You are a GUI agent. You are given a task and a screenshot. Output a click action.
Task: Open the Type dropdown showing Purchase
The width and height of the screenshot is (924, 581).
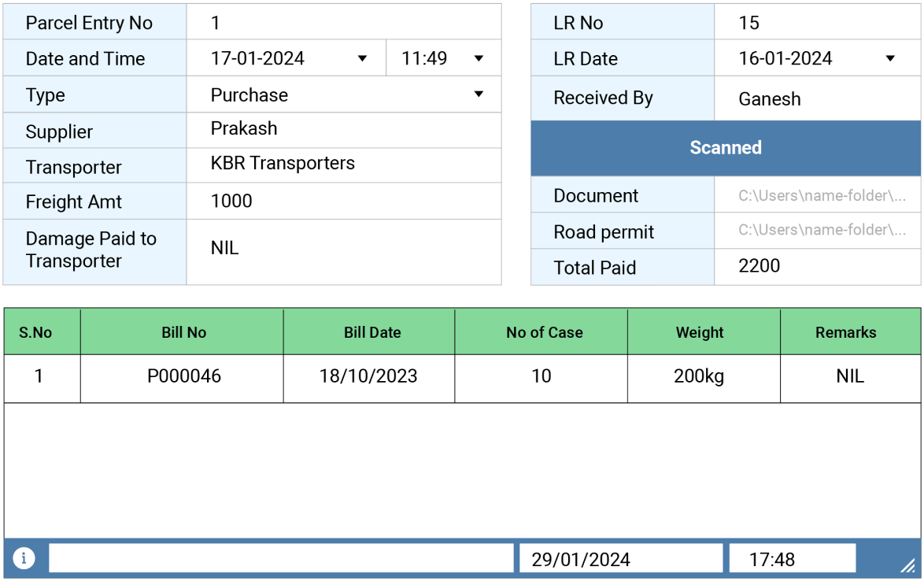479,94
